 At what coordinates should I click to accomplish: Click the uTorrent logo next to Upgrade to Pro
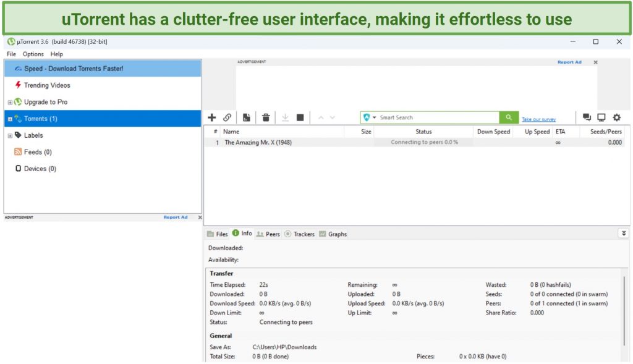18,102
